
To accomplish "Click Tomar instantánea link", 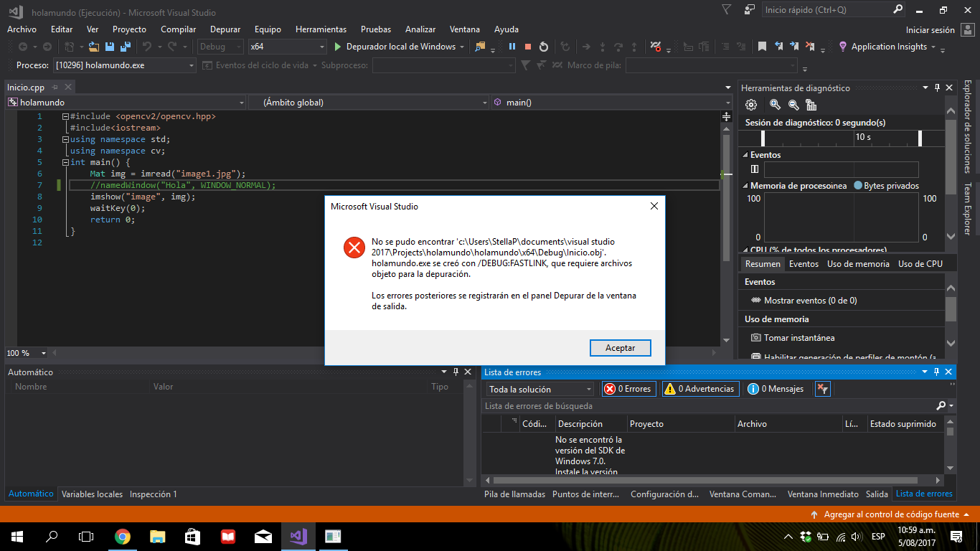I will [799, 337].
